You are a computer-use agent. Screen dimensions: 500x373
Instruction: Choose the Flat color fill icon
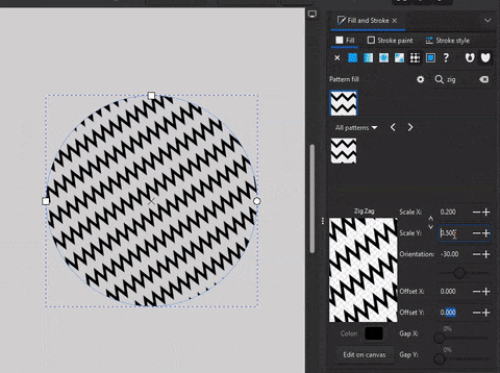[x=353, y=58]
